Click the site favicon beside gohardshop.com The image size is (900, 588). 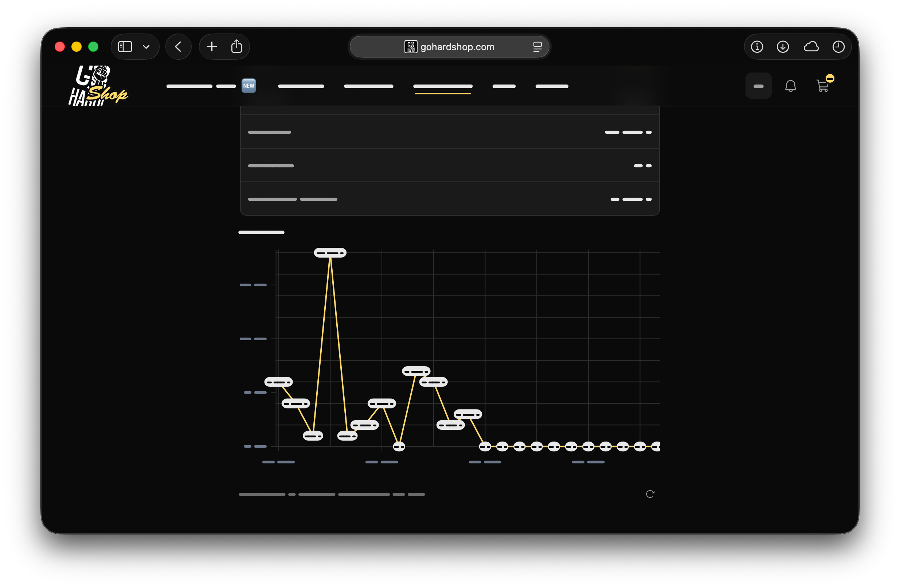[411, 47]
